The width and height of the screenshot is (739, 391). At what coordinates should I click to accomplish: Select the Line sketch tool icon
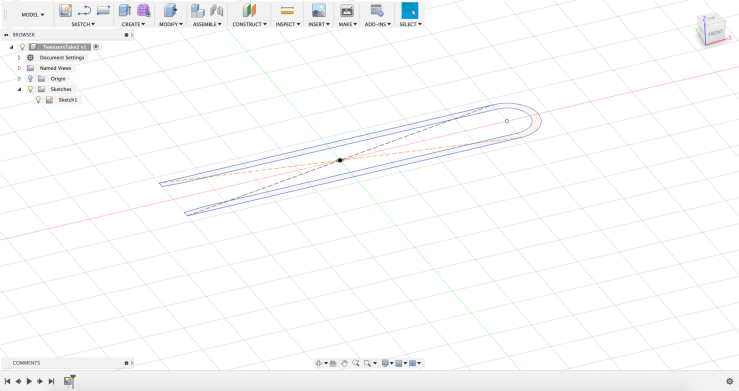pyautogui.click(x=84, y=10)
